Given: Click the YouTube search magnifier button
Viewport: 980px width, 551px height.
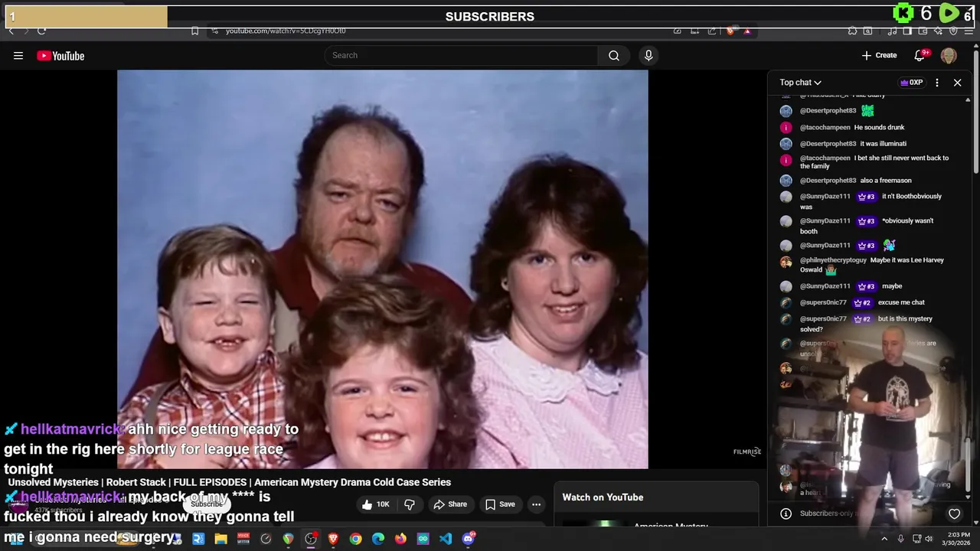Looking at the screenshot, I should [614, 55].
